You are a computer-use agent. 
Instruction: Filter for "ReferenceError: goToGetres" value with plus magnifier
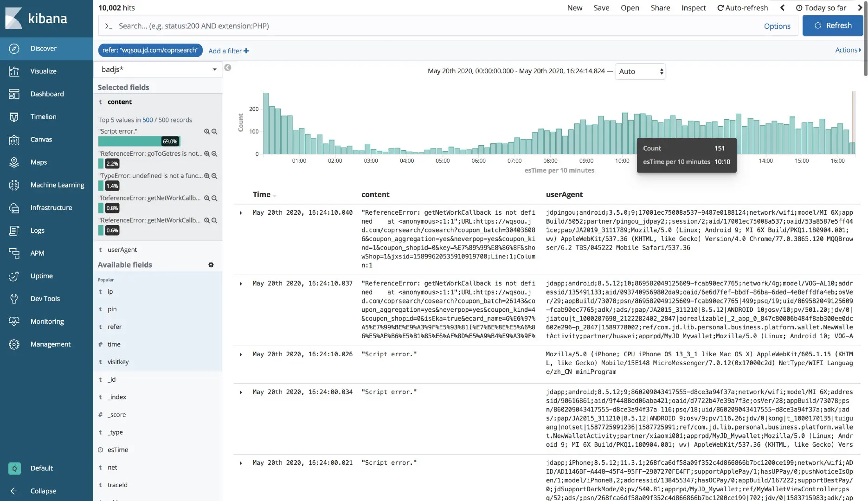click(x=207, y=154)
